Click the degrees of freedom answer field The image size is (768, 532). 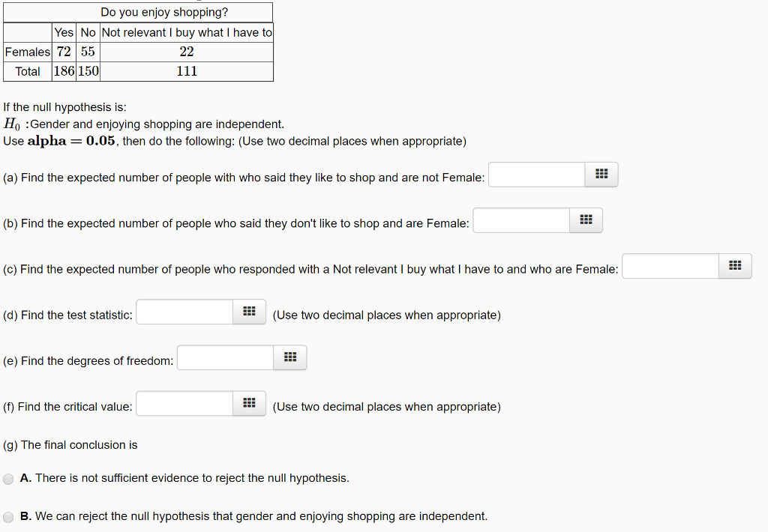tap(225, 357)
